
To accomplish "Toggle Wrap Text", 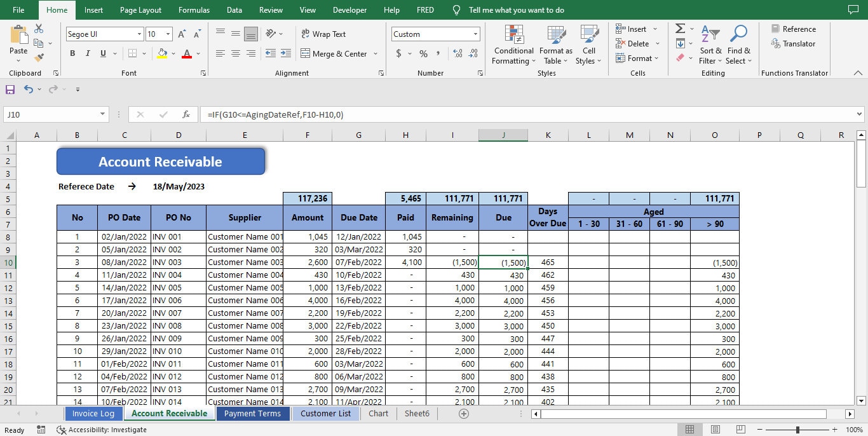I will 323,34.
